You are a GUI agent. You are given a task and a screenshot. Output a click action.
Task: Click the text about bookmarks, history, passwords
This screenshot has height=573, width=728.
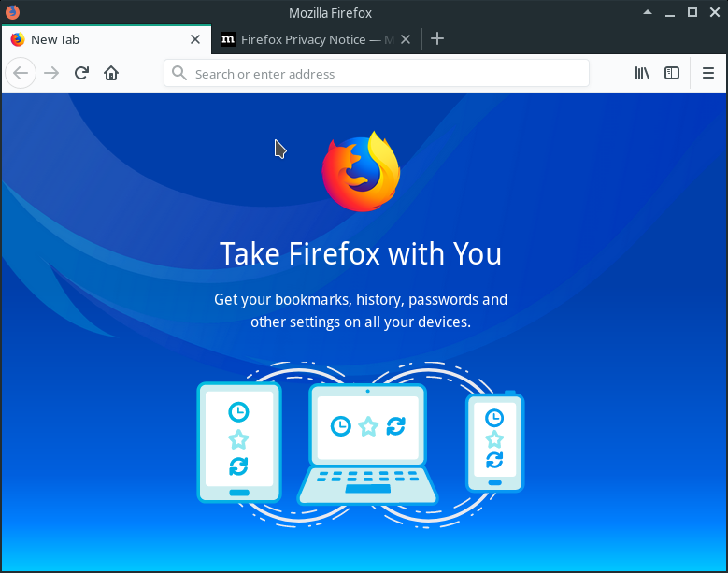[x=361, y=310]
